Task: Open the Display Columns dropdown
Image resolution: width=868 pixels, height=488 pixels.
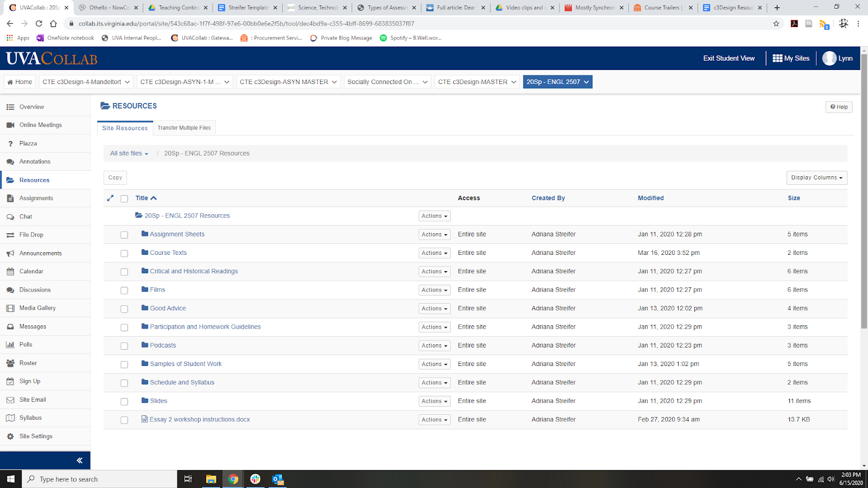Action: coord(816,178)
